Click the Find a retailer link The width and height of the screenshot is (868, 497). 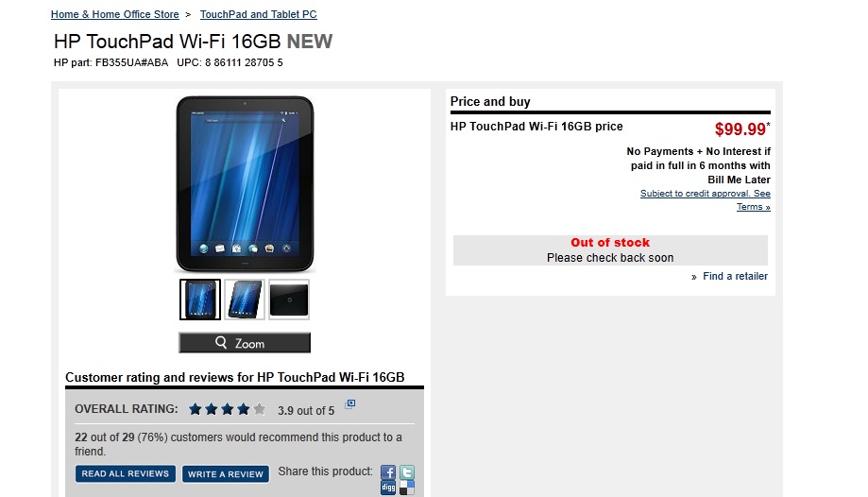[x=735, y=276]
